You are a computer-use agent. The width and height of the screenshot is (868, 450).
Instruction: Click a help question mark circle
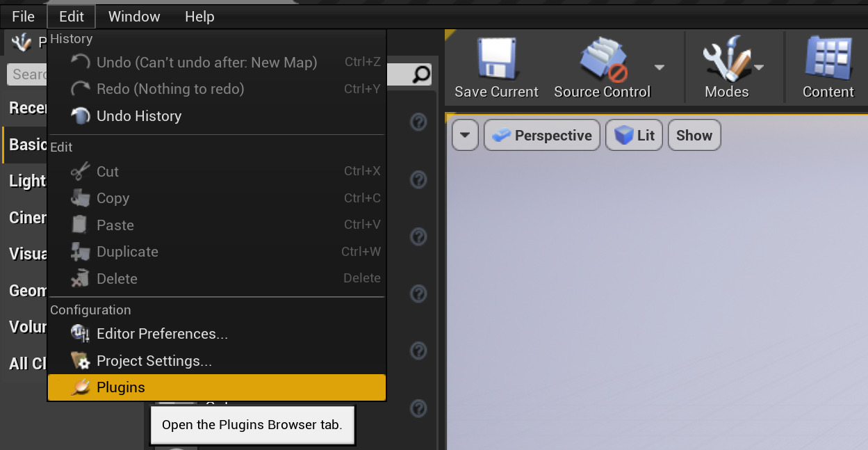coord(418,122)
